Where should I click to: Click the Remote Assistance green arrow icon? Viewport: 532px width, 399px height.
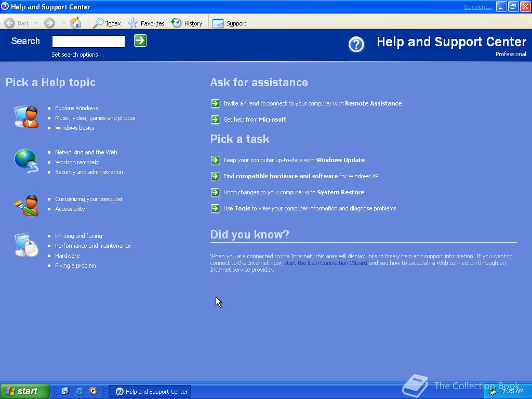click(x=215, y=103)
